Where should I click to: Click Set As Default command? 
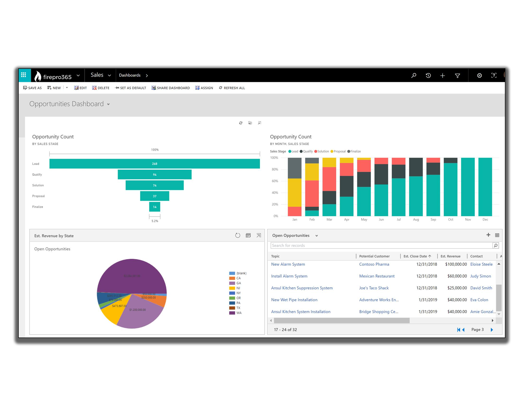coord(130,88)
